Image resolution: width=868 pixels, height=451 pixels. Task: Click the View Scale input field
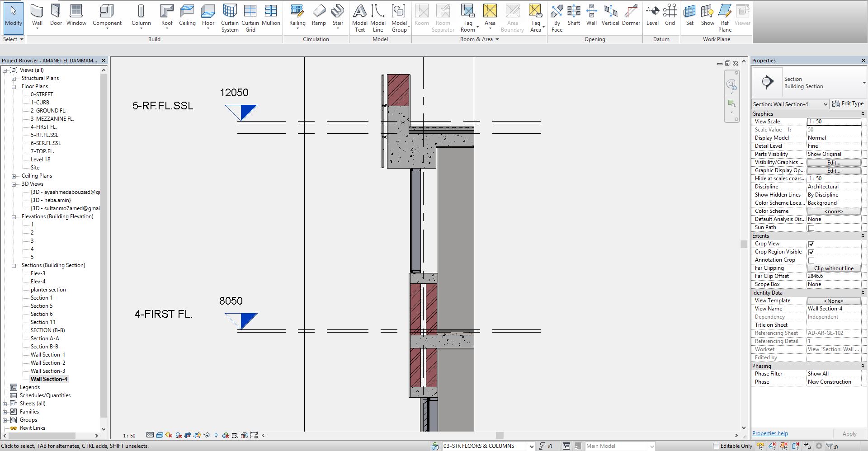tap(834, 122)
